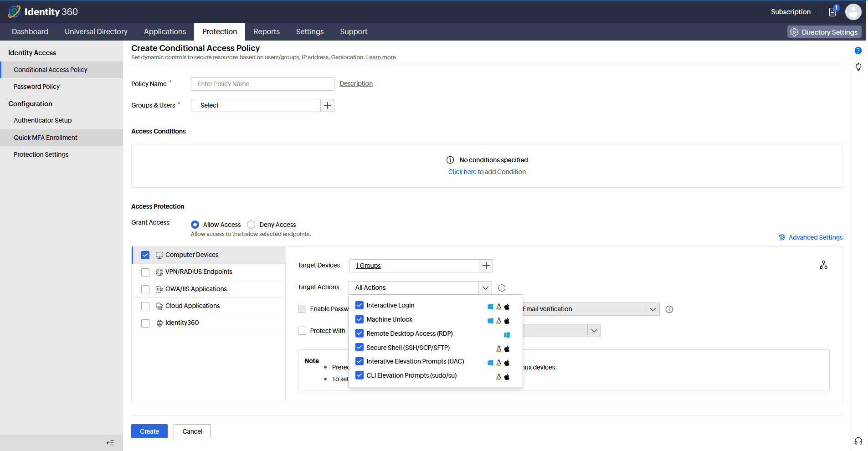Focus the Policy Name input field
Viewport: 868px width, 451px height.
(262, 84)
